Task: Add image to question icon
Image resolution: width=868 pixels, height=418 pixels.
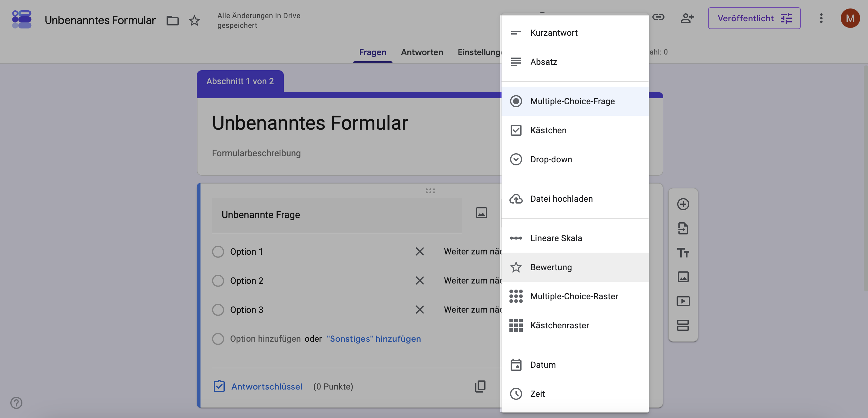Action: point(481,212)
